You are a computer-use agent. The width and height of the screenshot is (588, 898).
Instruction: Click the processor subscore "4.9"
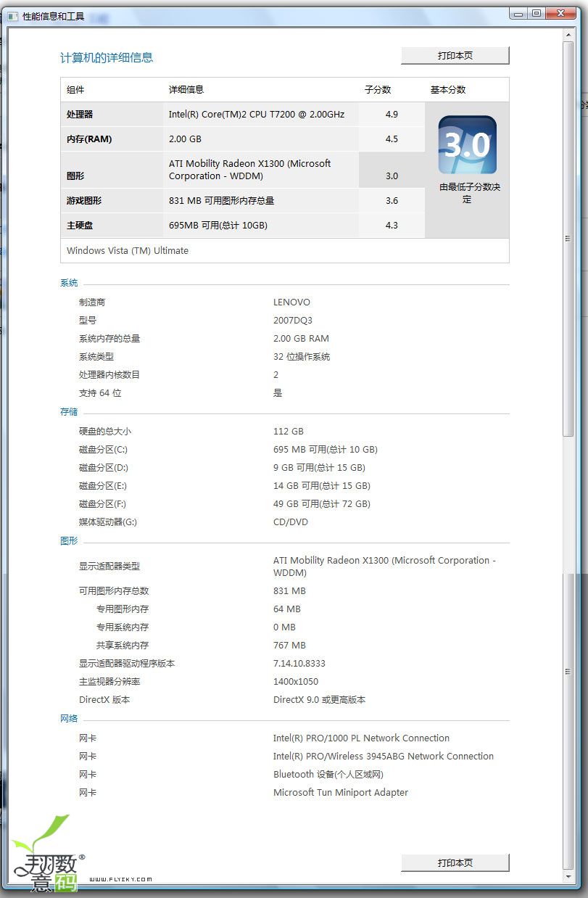(x=392, y=115)
